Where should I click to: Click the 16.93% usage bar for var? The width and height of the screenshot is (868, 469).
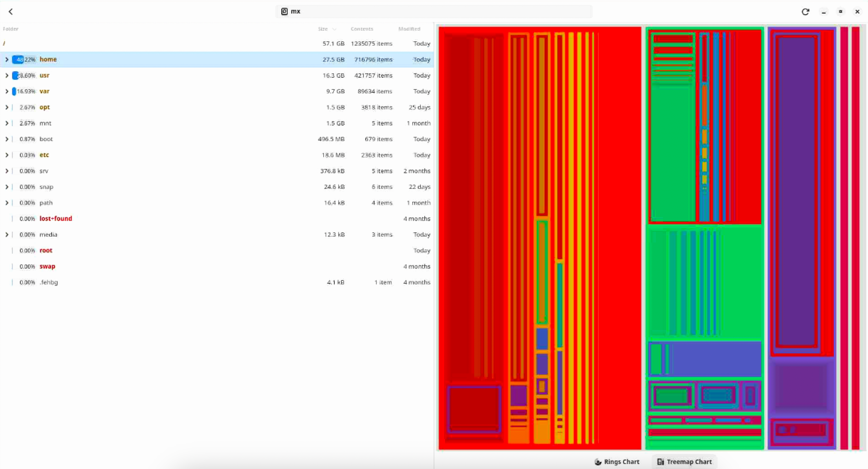(24, 91)
